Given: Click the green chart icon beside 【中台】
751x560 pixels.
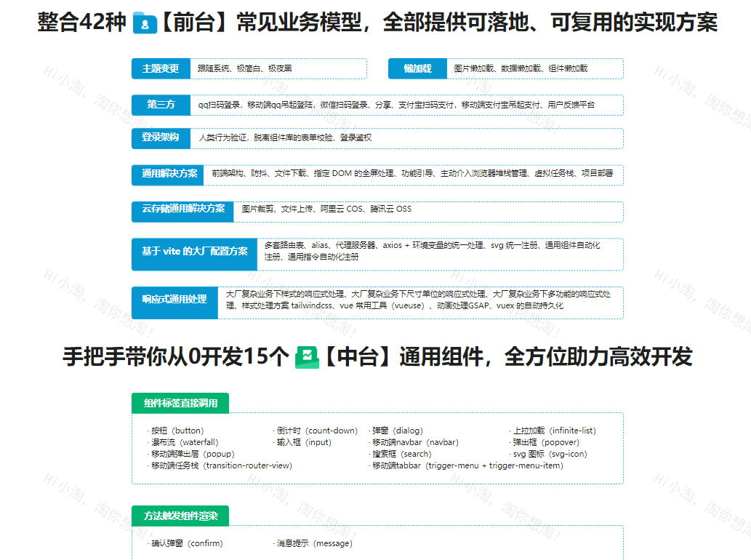Looking at the screenshot, I should click(307, 357).
